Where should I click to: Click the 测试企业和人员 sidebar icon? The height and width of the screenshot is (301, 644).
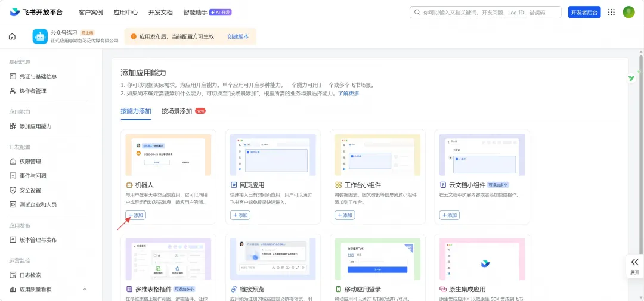tap(13, 204)
